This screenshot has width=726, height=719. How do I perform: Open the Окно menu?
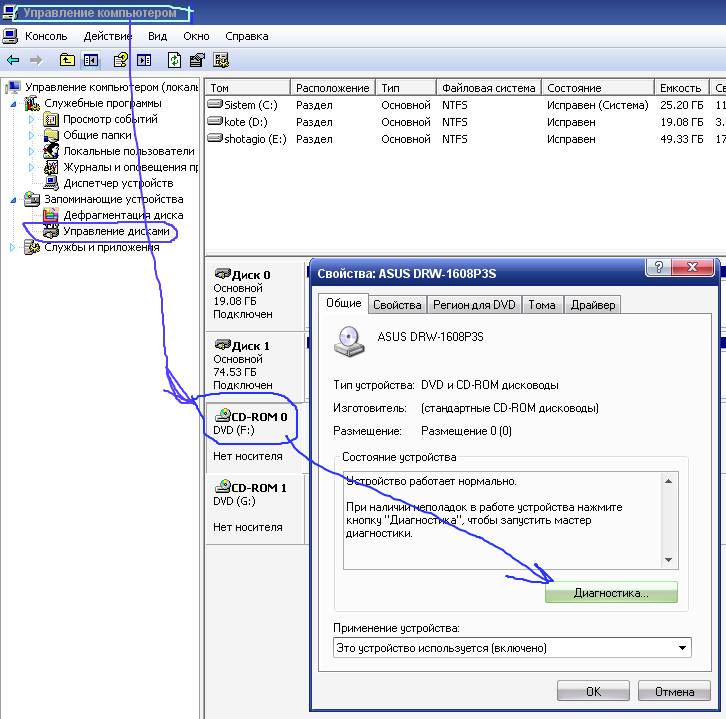(196, 36)
